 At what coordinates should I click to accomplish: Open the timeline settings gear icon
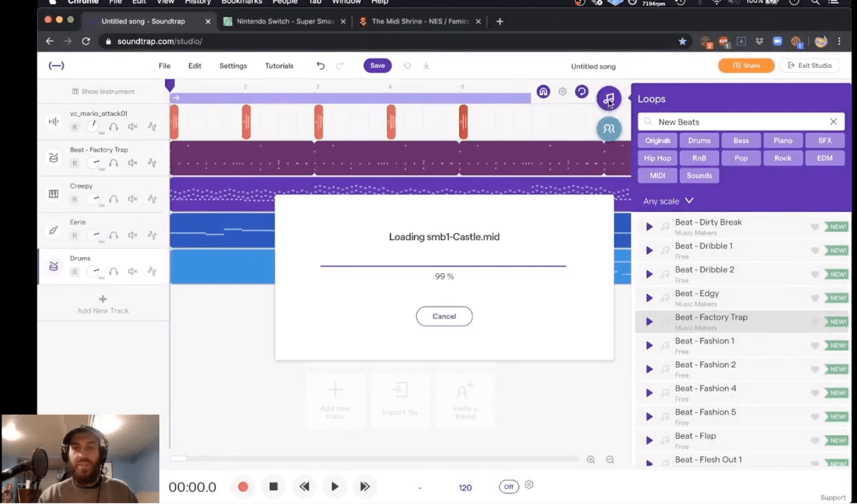coord(562,91)
